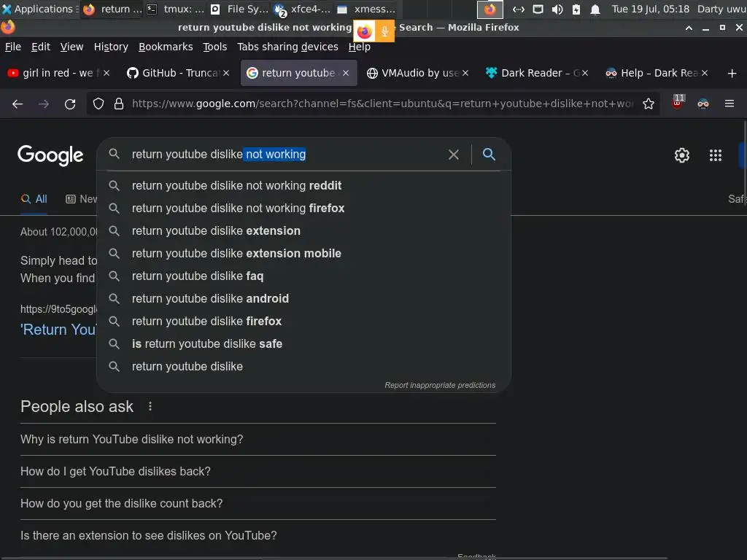The image size is (747, 560).
Task: Open notifications bell in top panel
Action: click(595, 9)
